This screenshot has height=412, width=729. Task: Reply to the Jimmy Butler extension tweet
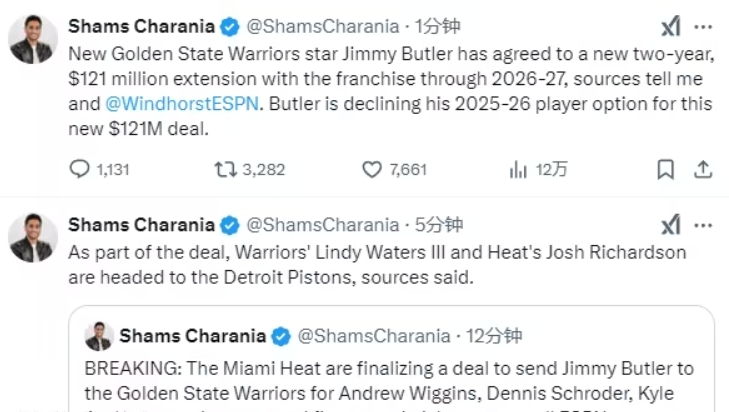[80, 170]
